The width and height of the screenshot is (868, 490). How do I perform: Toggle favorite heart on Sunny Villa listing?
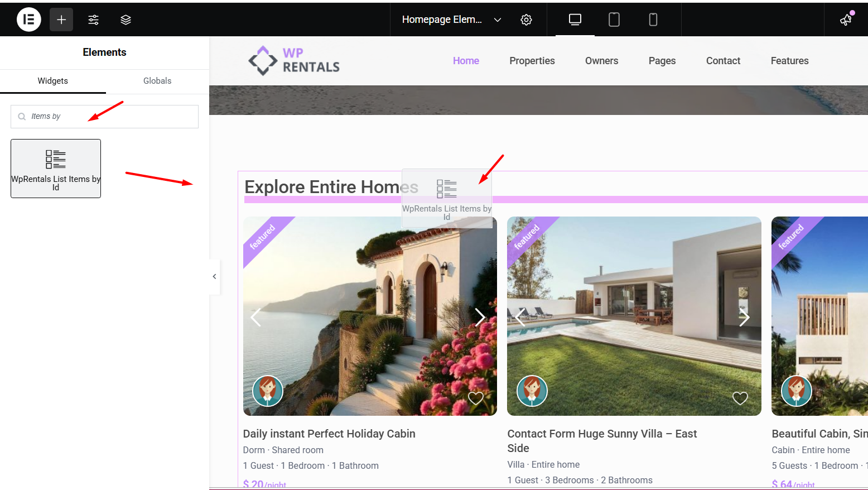(740, 398)
